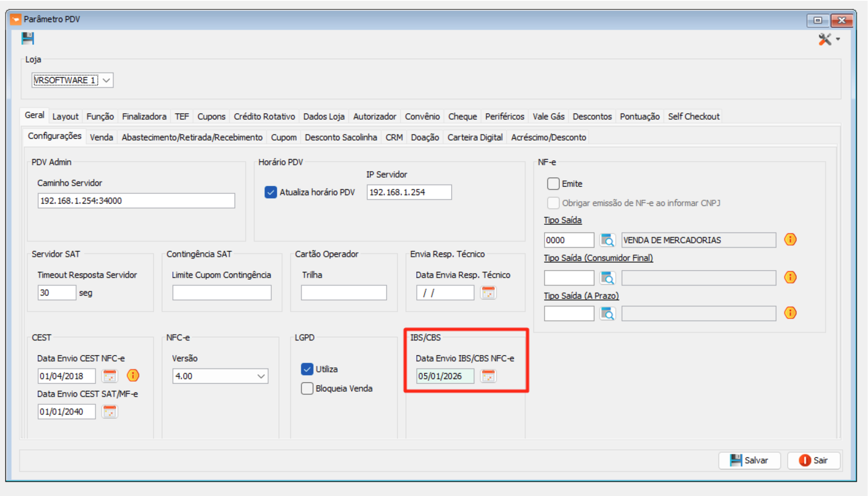
Task: Switch to the Finalizadora tab
Action: tap(144, 116)
